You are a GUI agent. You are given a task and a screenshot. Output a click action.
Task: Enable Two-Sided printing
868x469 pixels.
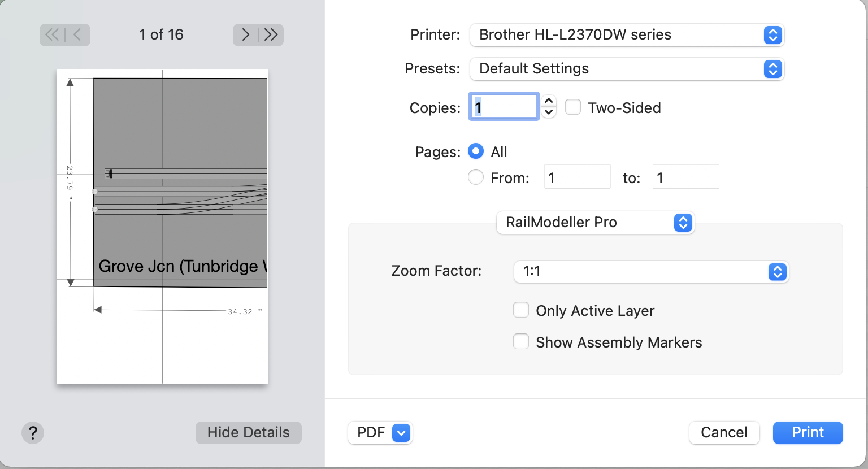coord(573,107)
